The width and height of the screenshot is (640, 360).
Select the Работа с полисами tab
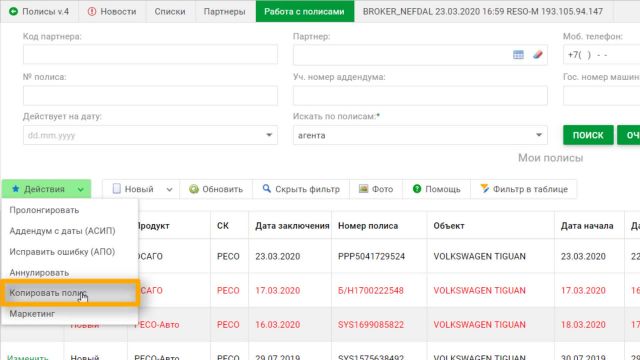304,11
